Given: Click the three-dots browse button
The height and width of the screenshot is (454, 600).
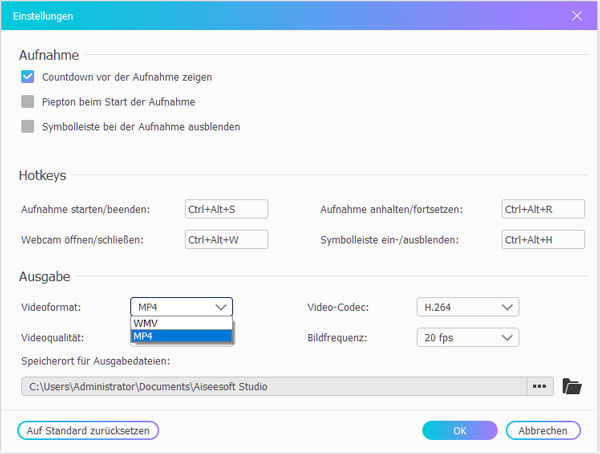Looking at the screenshot, I should (540, 386).
